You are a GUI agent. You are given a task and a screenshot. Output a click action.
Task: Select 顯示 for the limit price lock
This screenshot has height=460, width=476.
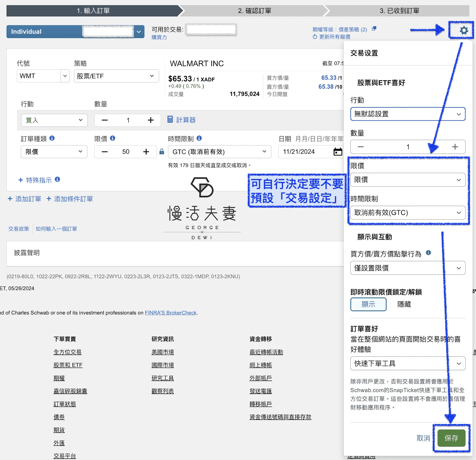(x=368, y=304)
